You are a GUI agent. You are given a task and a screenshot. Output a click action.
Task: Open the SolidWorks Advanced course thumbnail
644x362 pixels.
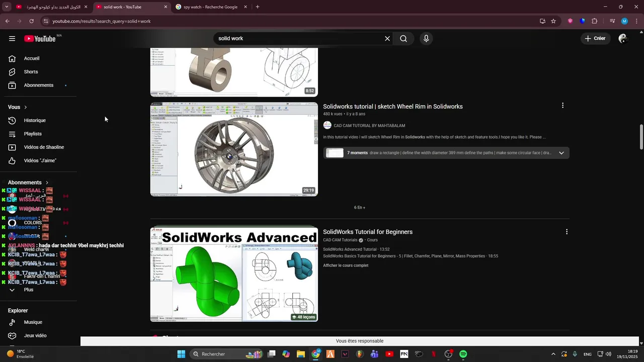pyautogui.click(x=234, y=275)
